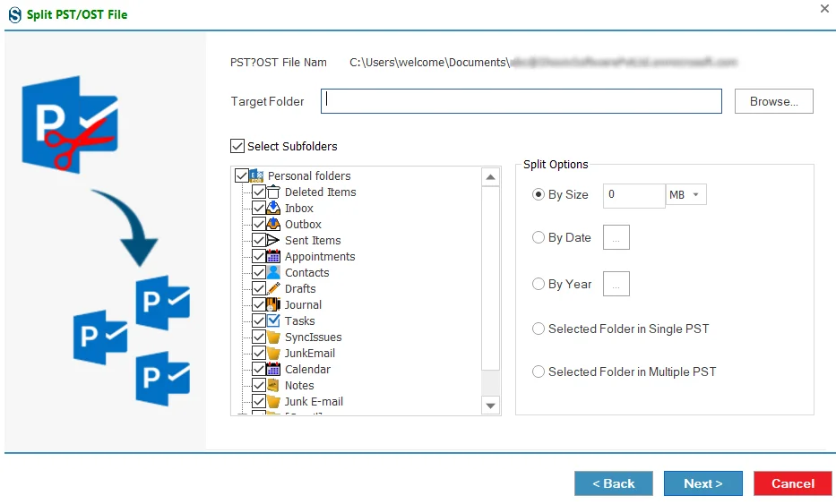This screenshot has width=836, height=504.
Task: Click the Personal folders root icon
Action: pos(256,175)
